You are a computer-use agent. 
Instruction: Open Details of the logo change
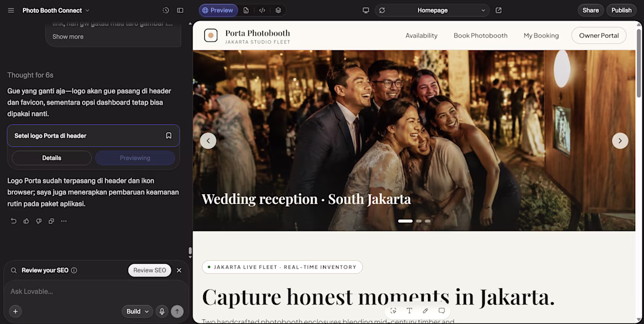point(52,158)
